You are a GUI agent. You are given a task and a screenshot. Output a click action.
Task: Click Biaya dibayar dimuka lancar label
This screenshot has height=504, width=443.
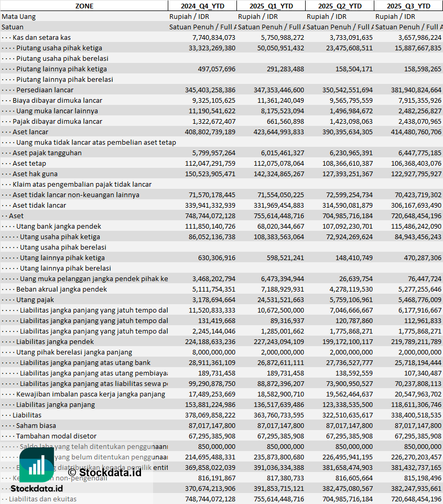57,100
